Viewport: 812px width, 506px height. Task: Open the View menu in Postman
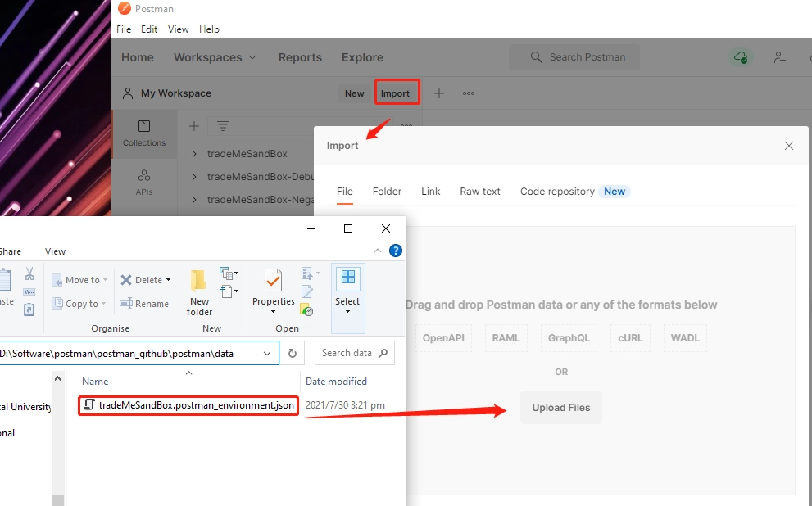[178, 29]
